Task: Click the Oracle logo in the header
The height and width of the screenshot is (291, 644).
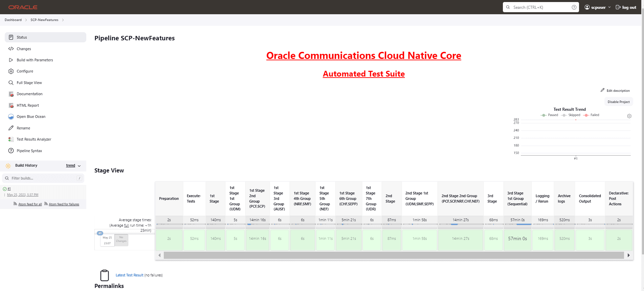Action: [x=23, y=7]
